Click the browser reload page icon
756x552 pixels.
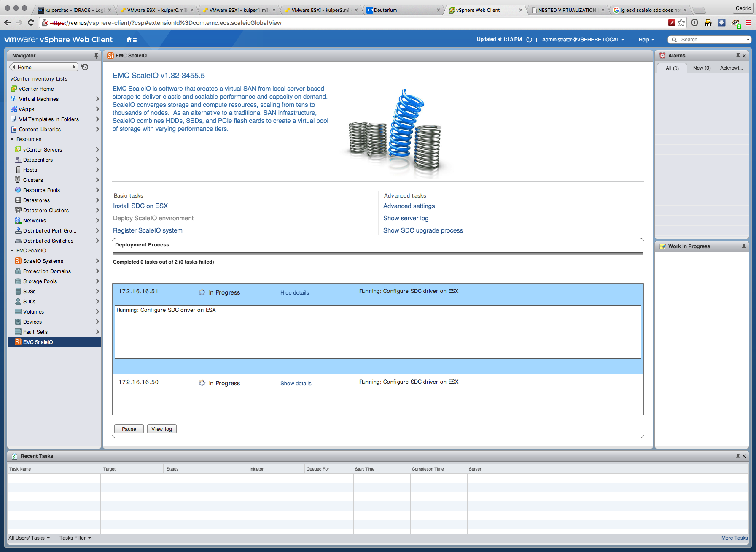click(31, 23)
